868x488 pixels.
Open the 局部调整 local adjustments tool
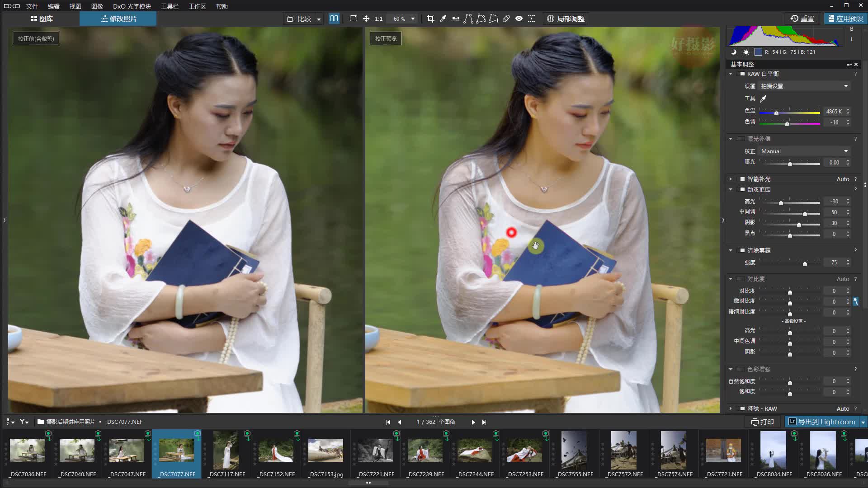[x=566, y=19]
